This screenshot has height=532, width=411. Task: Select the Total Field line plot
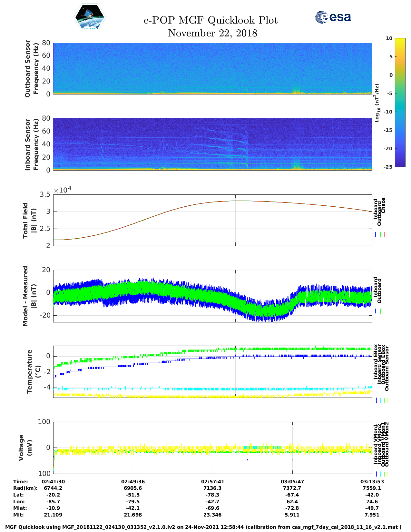pyautogui.click(x=212, y=220)
